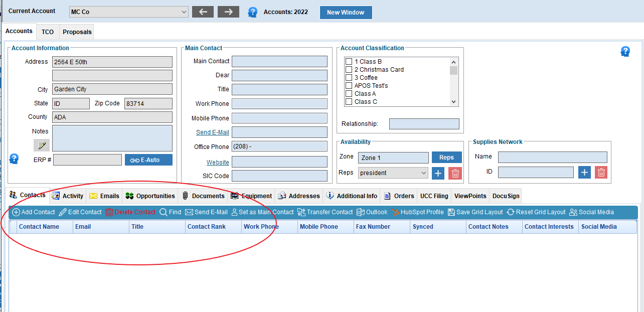Add a supplies network ID with the plus button
This screenshot has height=312, width=644.
584,173
